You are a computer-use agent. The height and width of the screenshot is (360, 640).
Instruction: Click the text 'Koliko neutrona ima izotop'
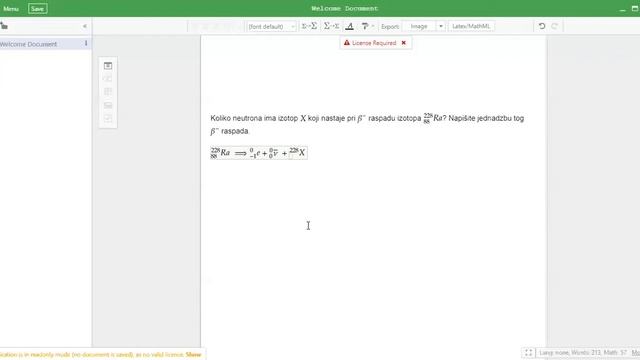click(x=254, y=118)
